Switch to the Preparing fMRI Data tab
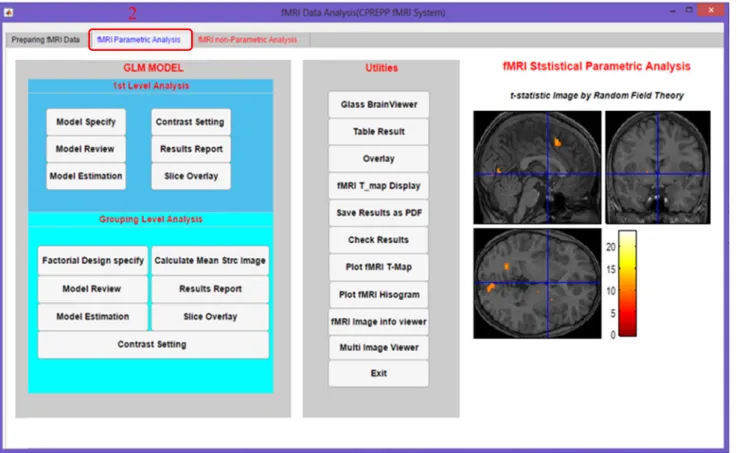Screen dimensions: 738x453 46,40
